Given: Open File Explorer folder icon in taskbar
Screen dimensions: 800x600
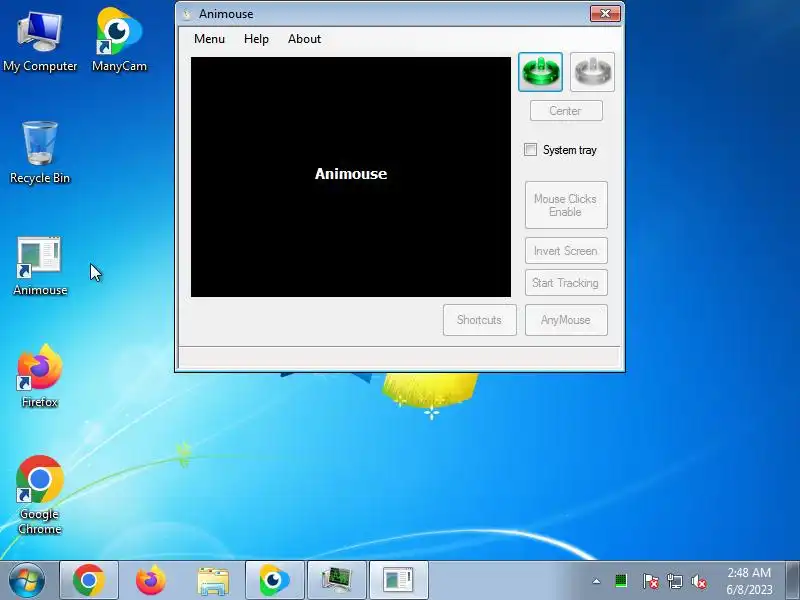Looking at the screenshot, I should [x=213, y=580].
